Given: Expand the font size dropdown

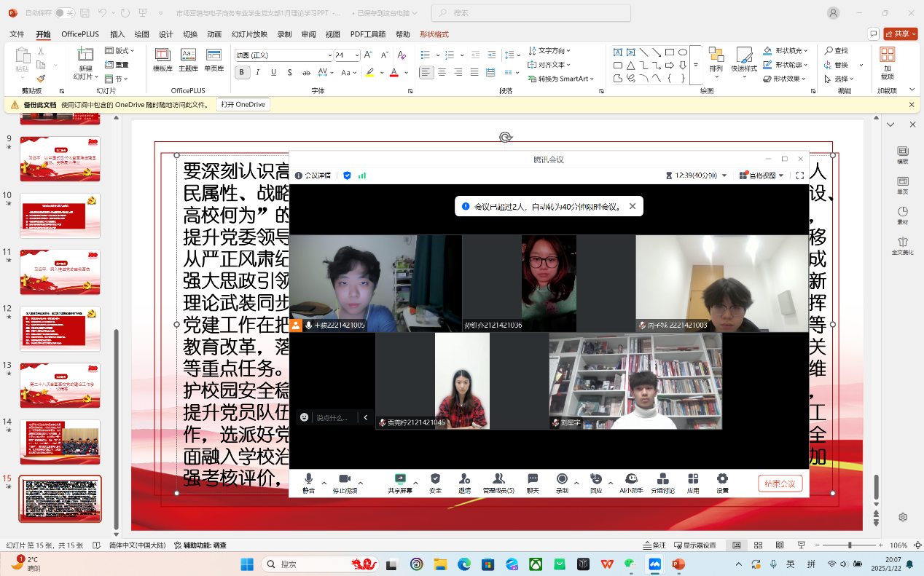Looking at the screenshot, I should click(x=356, y=55).
